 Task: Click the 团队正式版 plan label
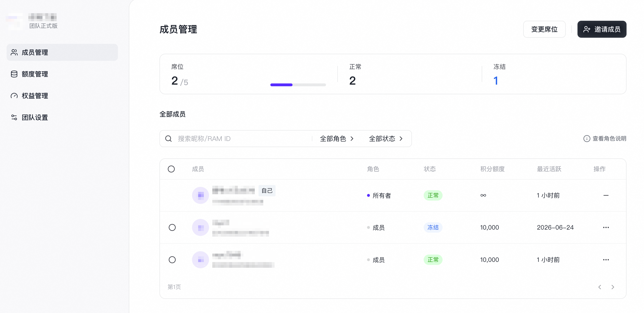click(x=43, y=26)
